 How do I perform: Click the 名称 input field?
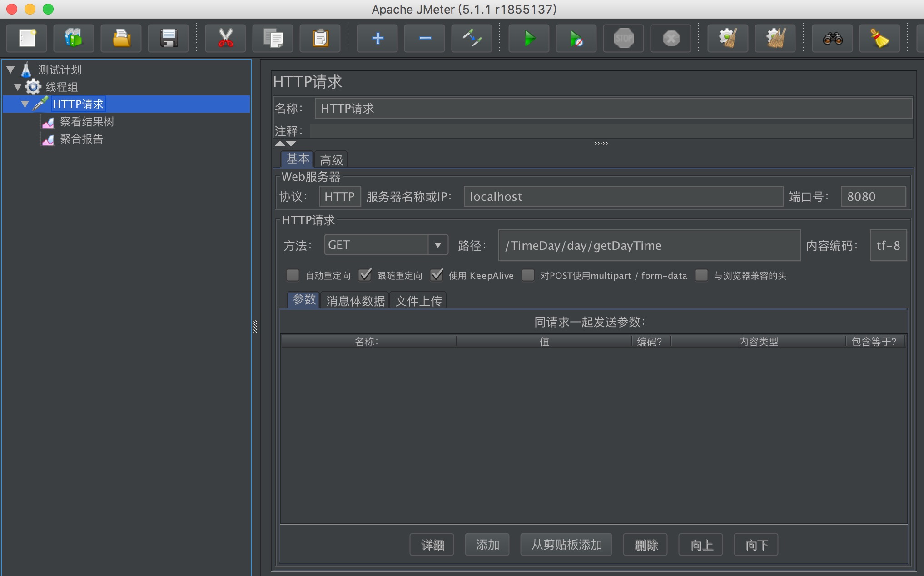pyautogui.click(x=613, y=108)
